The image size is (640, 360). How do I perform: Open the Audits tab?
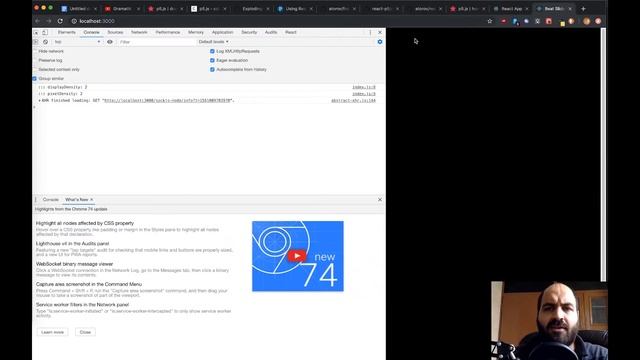(x=271, y=32)
